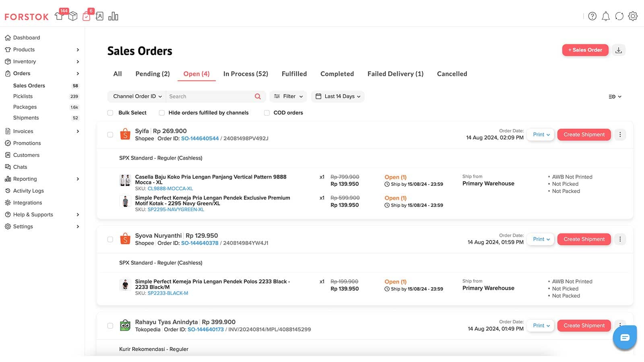644x362 pixels.
Task: Click the Search input field
Action: [x=209, y=97]
